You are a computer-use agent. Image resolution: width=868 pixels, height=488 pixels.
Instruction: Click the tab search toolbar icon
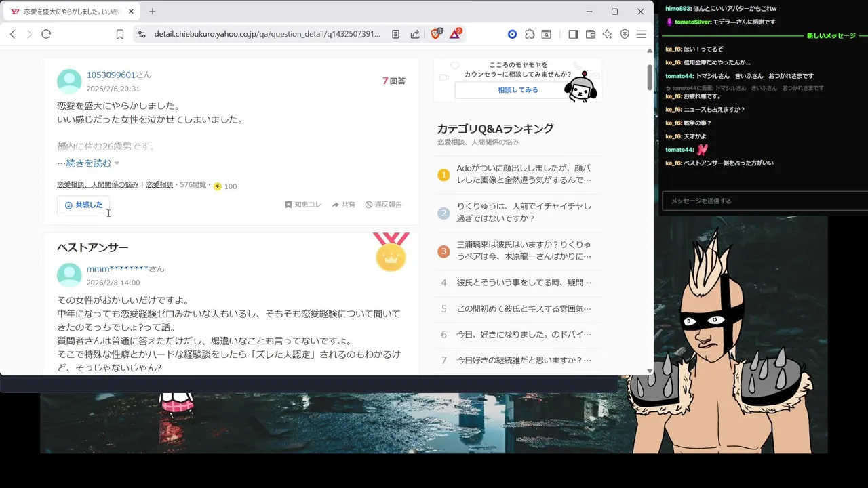546,34
